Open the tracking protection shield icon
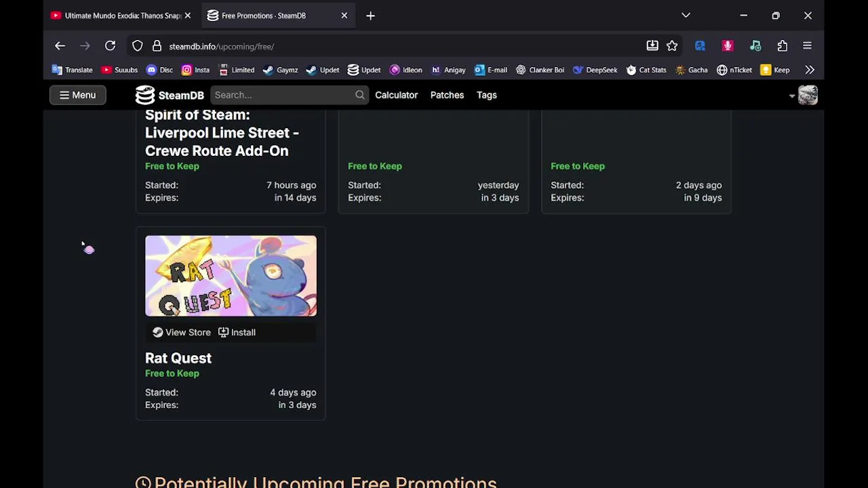The image size is (868, 488). (x=138, y=46)
